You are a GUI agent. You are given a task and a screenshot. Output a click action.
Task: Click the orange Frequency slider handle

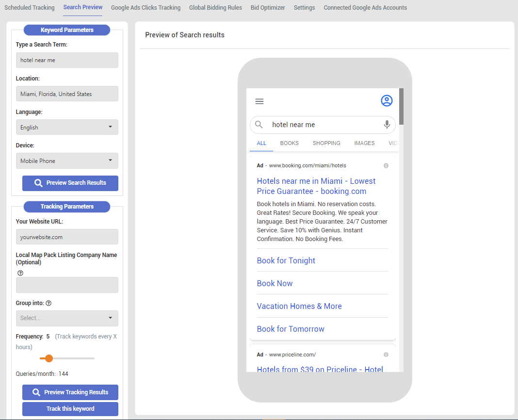(x=49, y=358)
